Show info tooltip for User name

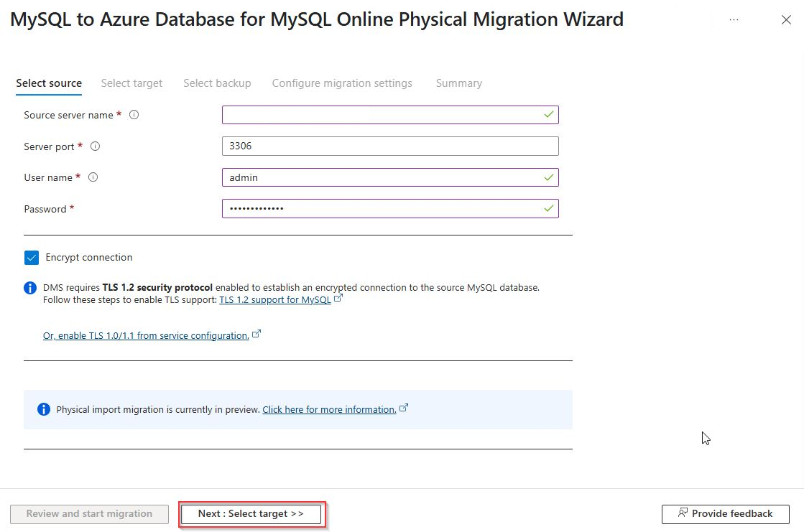point(93,177)
